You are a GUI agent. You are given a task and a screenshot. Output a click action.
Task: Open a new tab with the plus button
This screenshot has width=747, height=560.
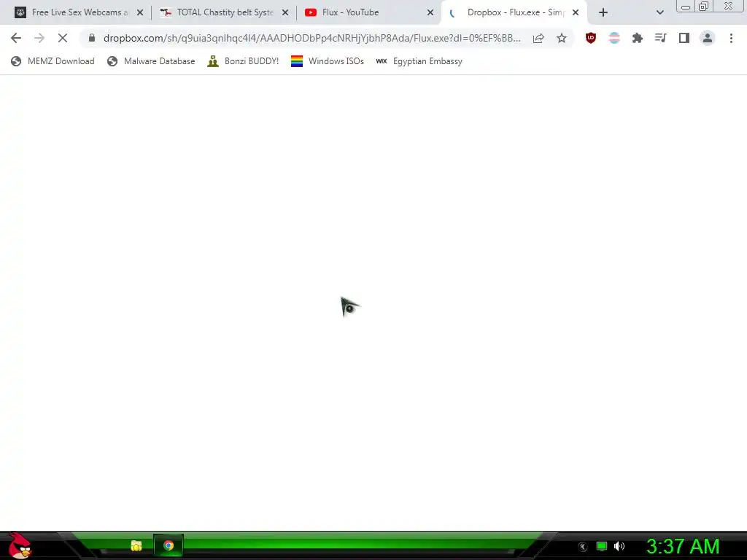pyautogui.click(x=603, y=13)
